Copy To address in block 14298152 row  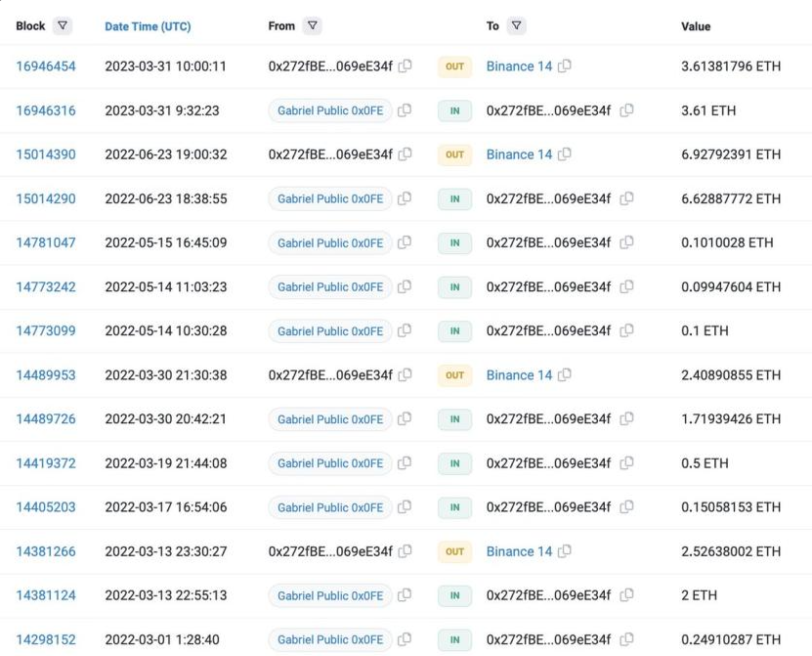click(x=626, y=639)
